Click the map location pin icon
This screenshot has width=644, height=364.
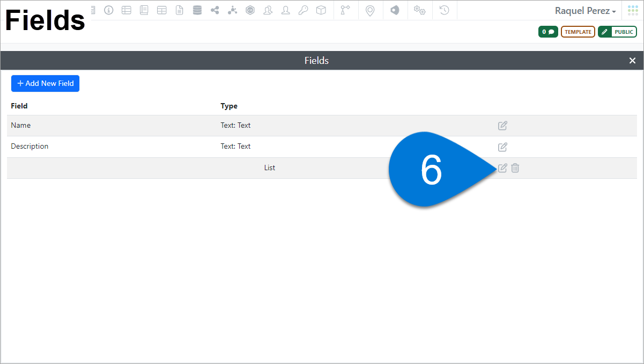(x=370, y=11)
